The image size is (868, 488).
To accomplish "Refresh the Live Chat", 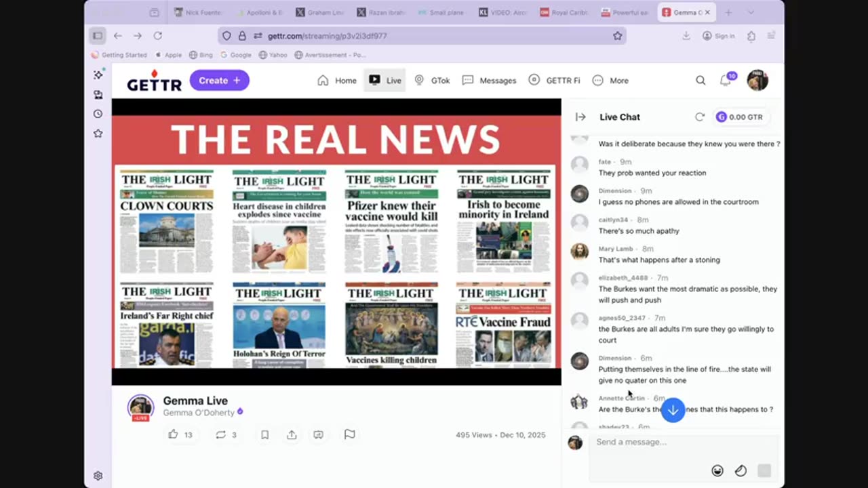I will pos(700,117).
